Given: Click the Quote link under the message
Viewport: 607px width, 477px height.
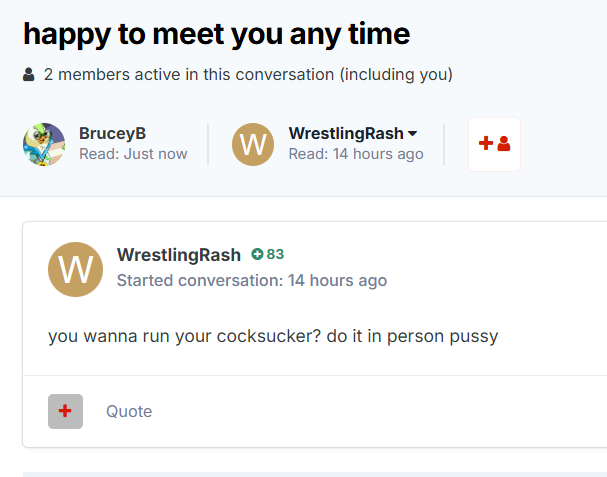Looking at the screenshot, I should click(129, 411).
